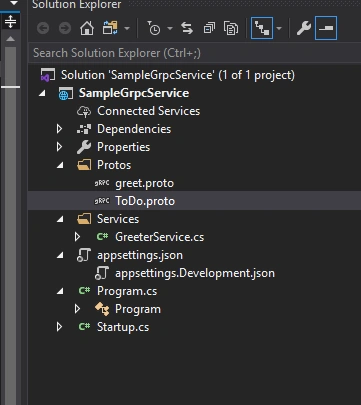Screen dimensions: 361x405
Task: Click the Back navigation arrow in toolbar
Action: point(43,29)
